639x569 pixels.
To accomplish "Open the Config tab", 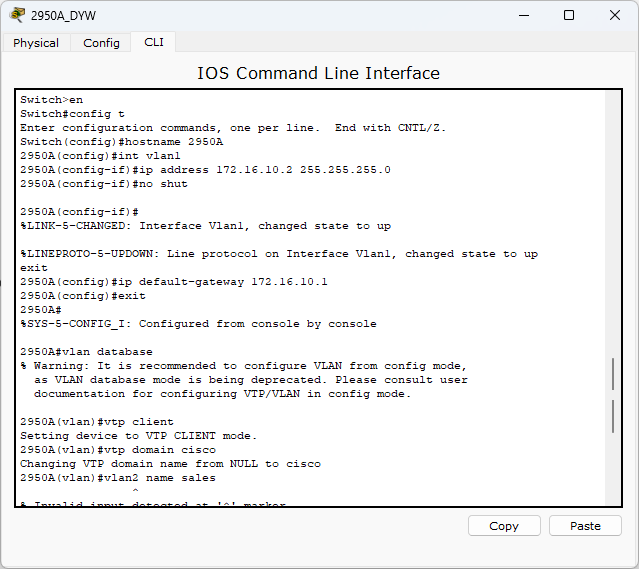I will 101,43.
